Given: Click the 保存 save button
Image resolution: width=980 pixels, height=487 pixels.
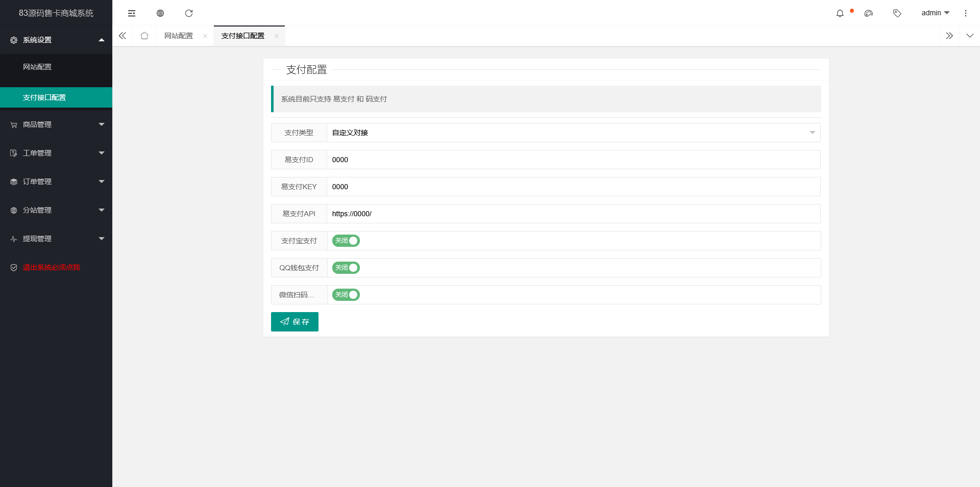Looking at the screenshot, I should coord(295,322).
